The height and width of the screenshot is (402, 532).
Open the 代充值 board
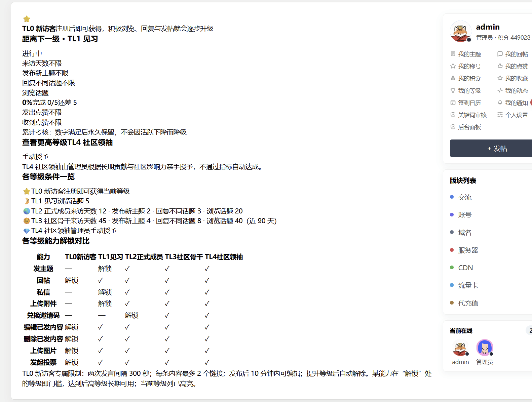468,303
